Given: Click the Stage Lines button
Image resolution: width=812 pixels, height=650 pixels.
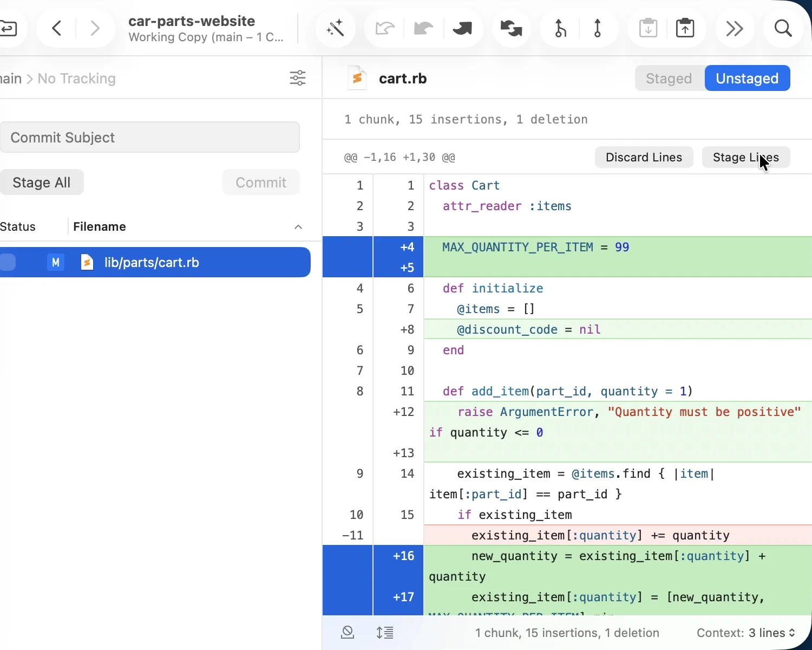Looking at the screenshot, I should (x=746, y=157).
